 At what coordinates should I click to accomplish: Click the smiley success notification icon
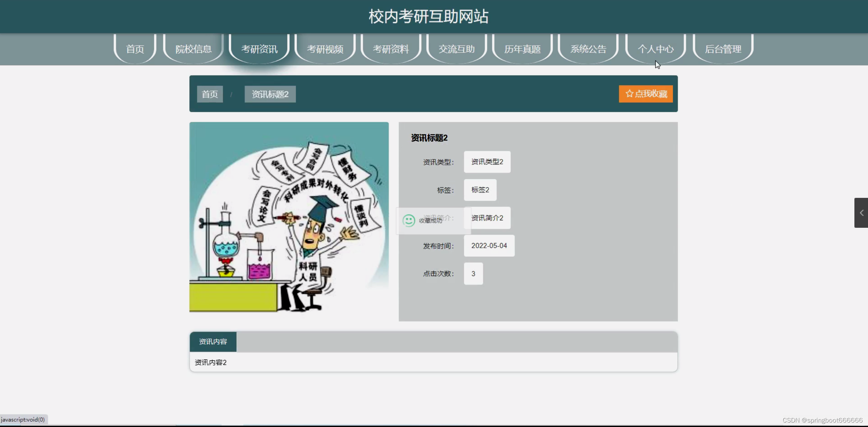[x=409, y=220]
